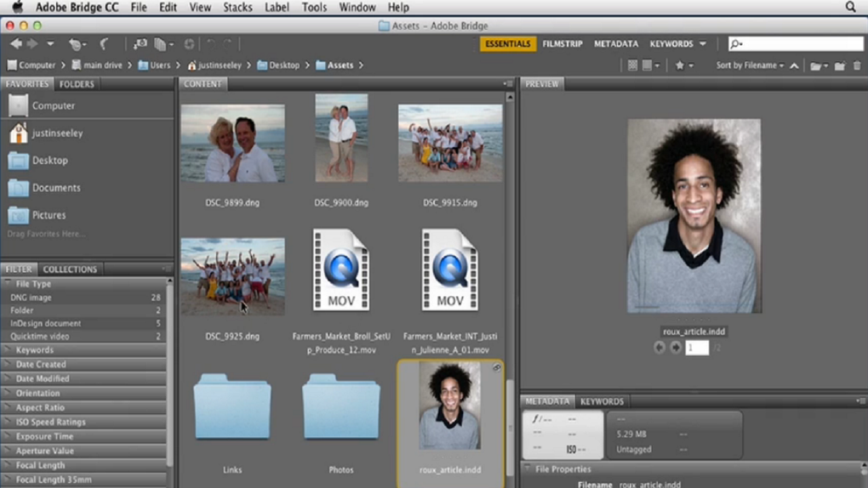Click the Delete item trash icon
This screenshot has height=488, width=868.
(x=857, y=65)
